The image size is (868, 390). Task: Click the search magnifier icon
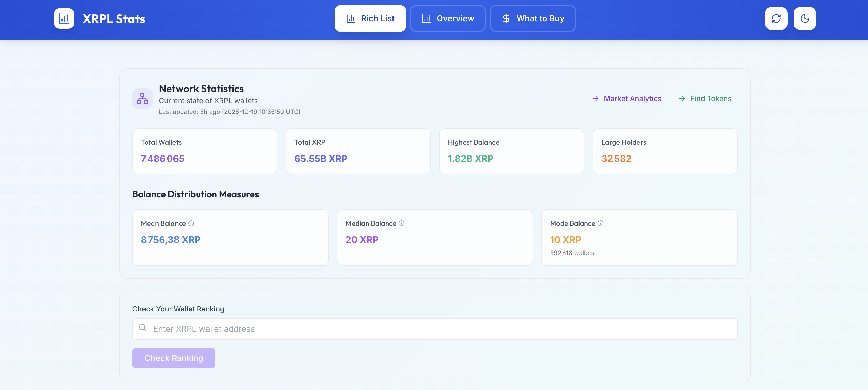coord(142,328)
